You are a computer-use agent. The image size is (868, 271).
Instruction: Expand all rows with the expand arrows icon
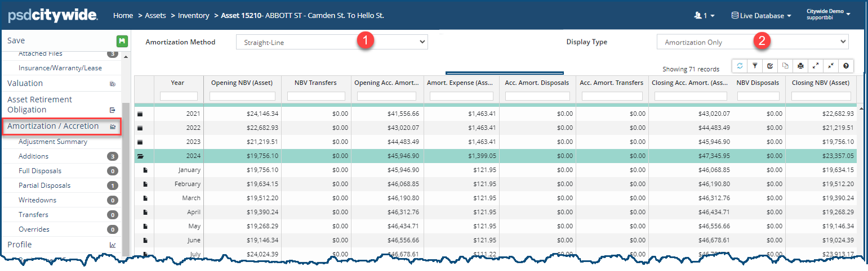(x=816, y=66)
